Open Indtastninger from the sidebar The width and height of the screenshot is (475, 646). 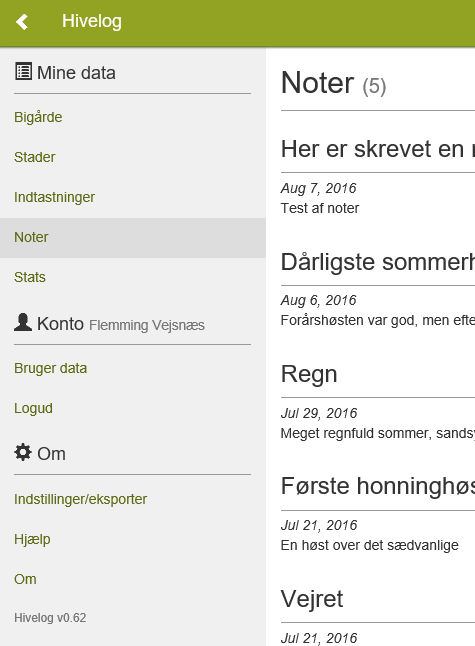54,197
